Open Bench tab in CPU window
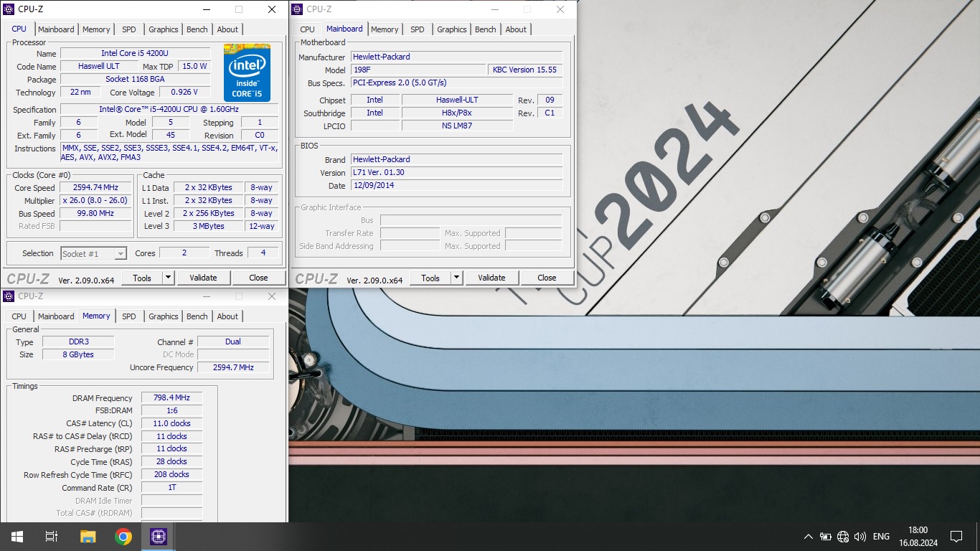Screen dimensions: 980x551 197,29
